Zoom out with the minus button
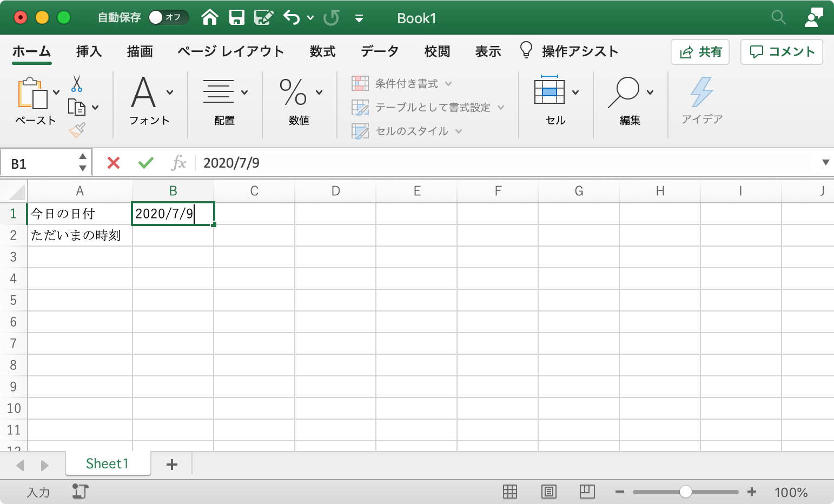 620,492
